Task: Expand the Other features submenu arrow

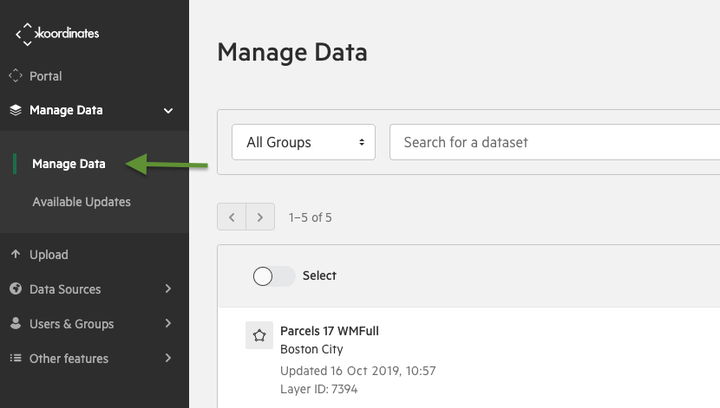Action: [168, 358]
